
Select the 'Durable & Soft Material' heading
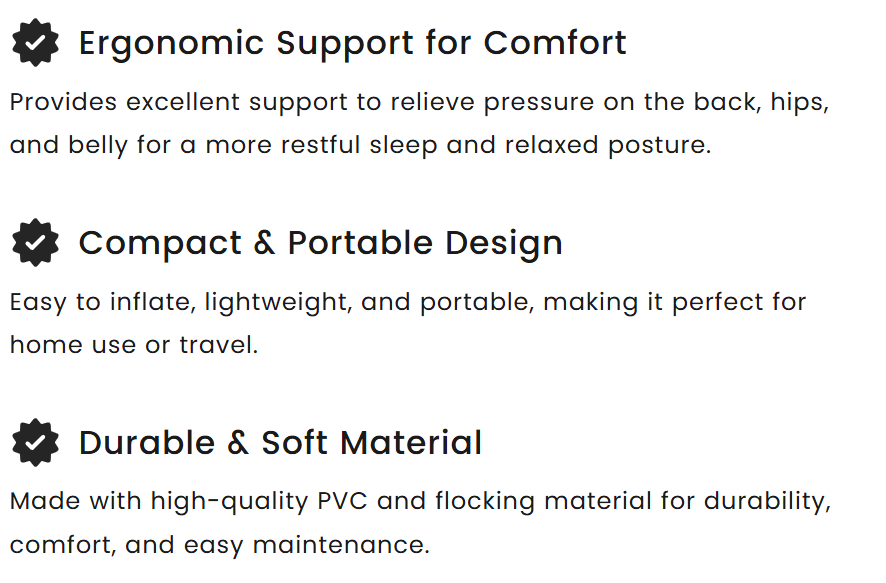[x=280, y=442]
